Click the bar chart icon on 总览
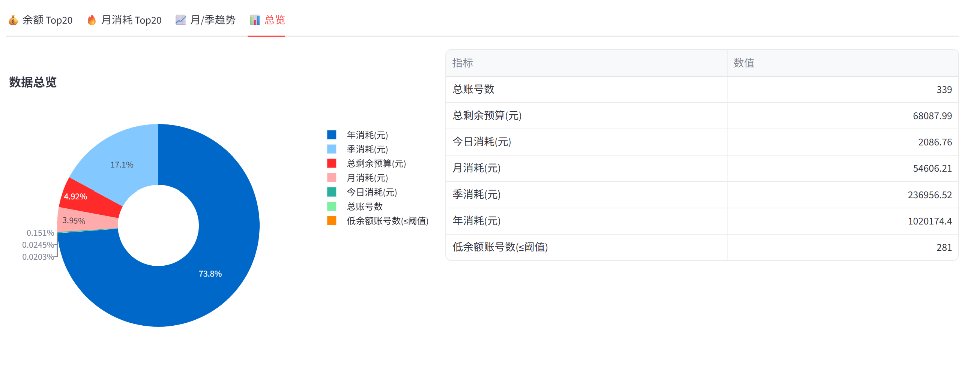Image resolution: width=980 pixels, height=380 pixels. (x=255, y=20)
